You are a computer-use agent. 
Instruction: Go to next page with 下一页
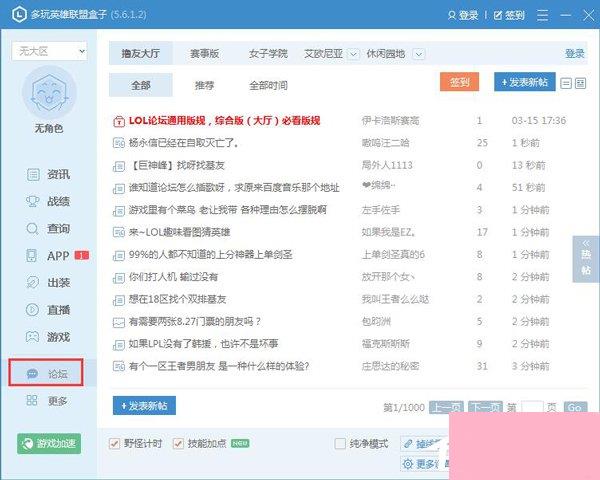pyautogui.click(x=485, y=407)
